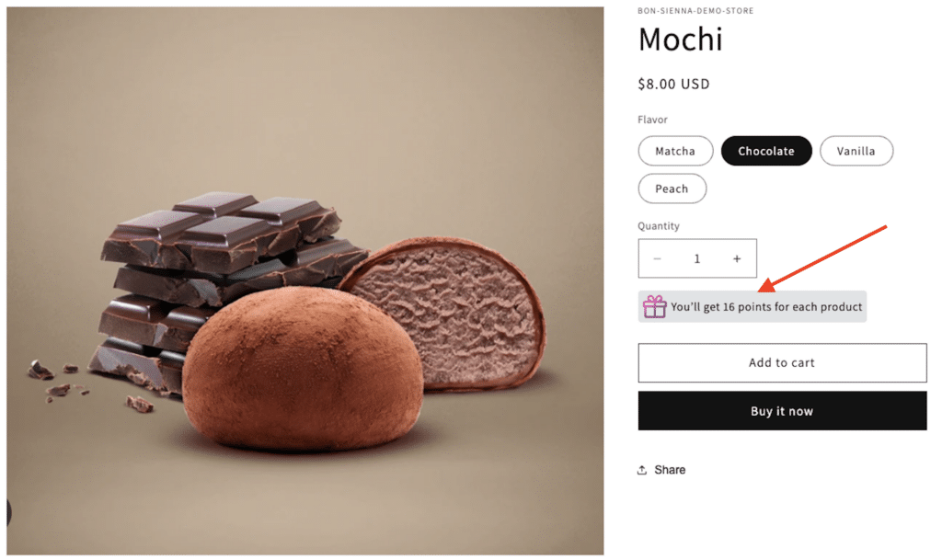
Task: Click the Mochi product title
Action: (x=680, y=40)
